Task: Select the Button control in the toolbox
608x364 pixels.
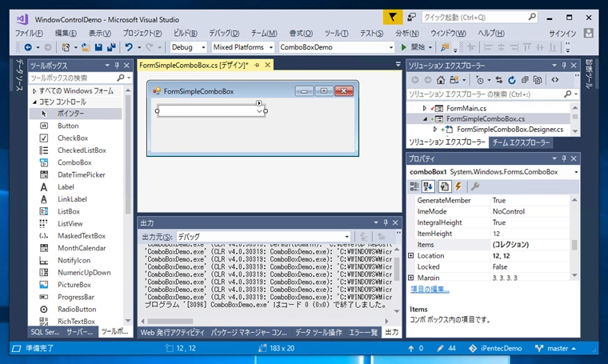Action: pos(68,126)
